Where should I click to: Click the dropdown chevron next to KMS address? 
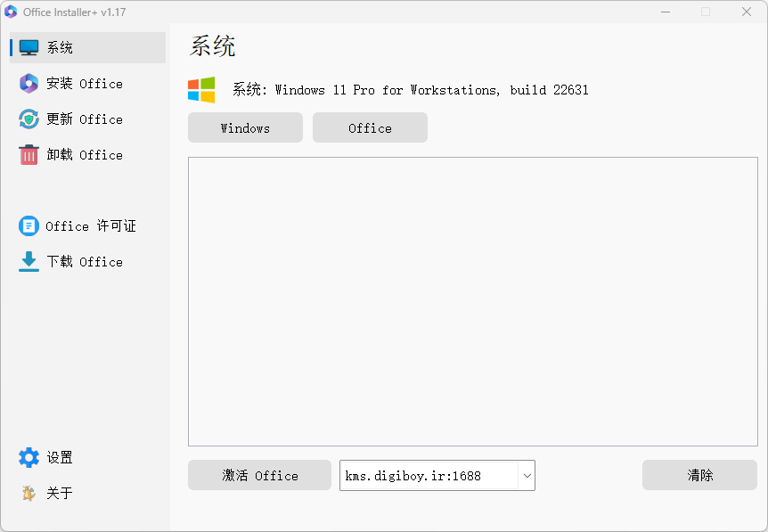click(527, 475)
